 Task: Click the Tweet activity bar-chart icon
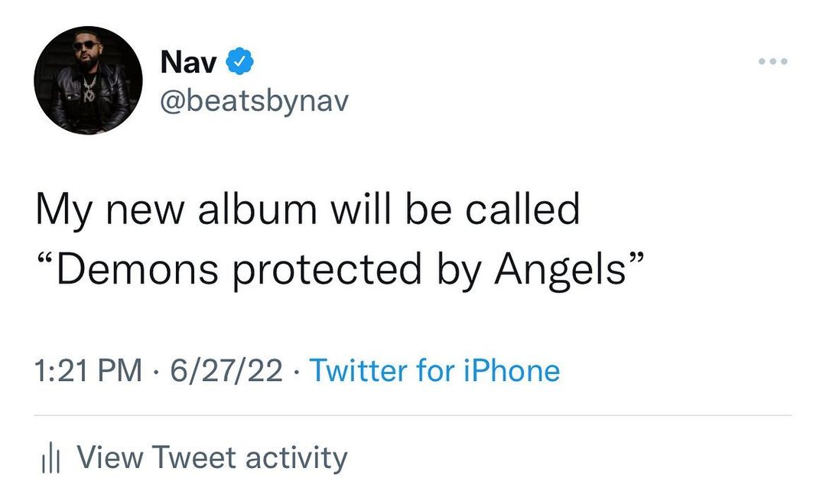(x=49, y=459)
